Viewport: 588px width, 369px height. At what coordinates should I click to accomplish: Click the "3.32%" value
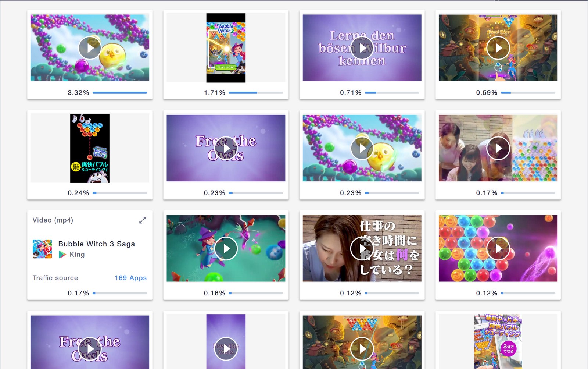[78, 93]
